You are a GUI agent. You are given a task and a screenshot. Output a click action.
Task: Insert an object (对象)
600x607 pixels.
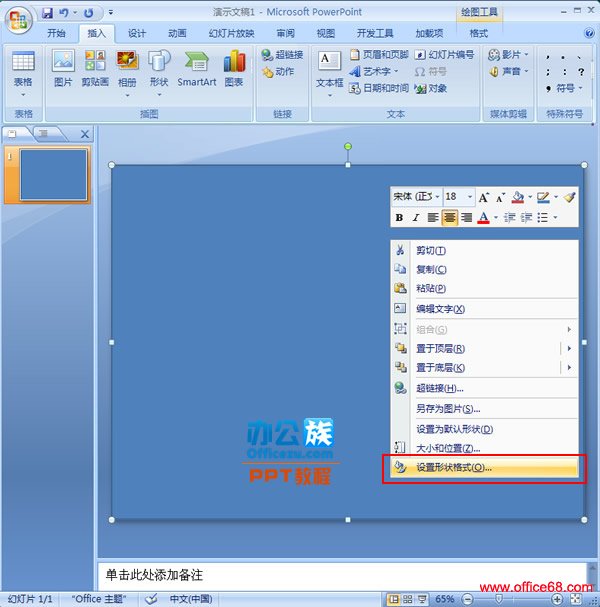click(430, 89)
